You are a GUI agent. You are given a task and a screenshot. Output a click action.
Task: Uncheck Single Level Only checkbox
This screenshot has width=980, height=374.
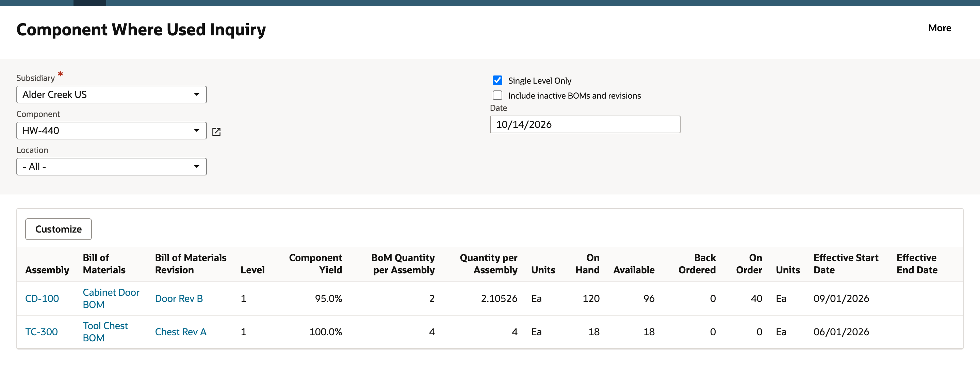(x=497, y=80)
